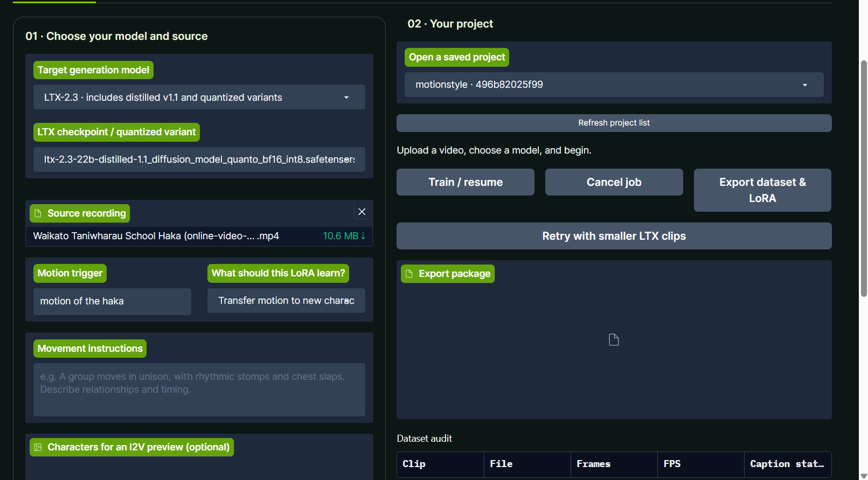Click Export dataset & LoRA button
This screenshot has height=480, width=868.
tap(762, 190)
